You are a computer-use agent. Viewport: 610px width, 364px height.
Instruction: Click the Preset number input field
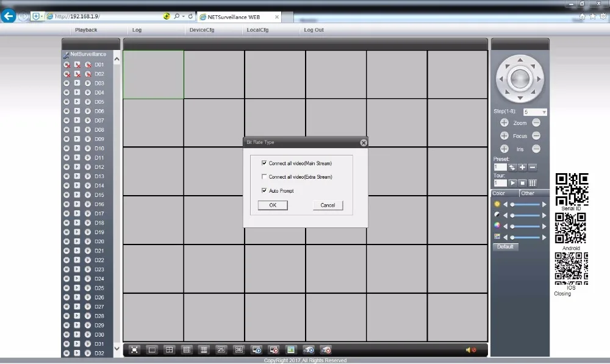click(500, 167)
